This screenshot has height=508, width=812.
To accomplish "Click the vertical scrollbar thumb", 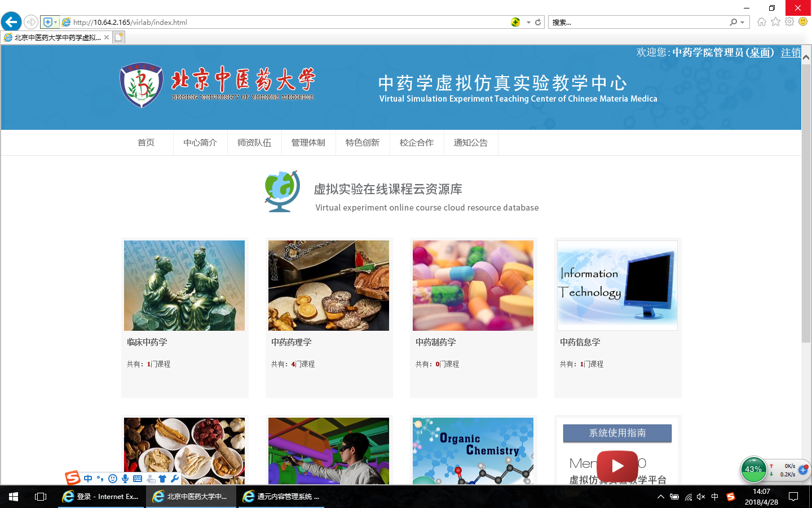I will click(x=806, y=203).
